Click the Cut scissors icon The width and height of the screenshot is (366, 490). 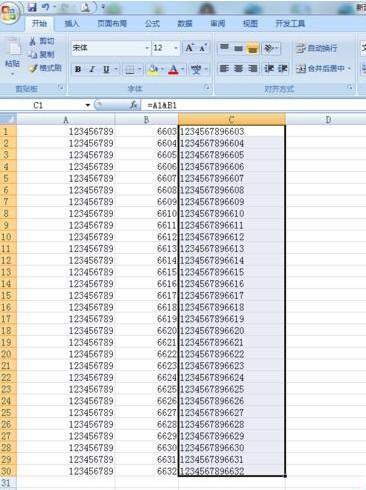[x=33, y=41]
